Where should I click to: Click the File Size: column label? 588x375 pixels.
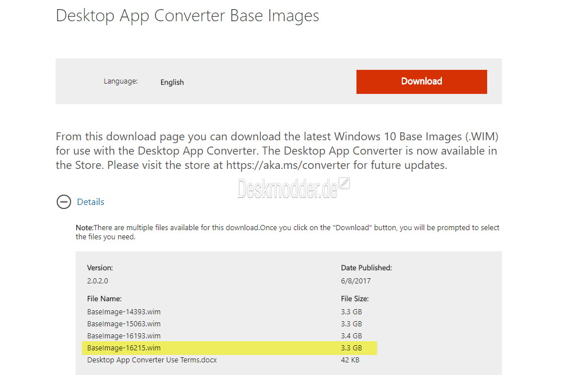(x=355, y=299)
